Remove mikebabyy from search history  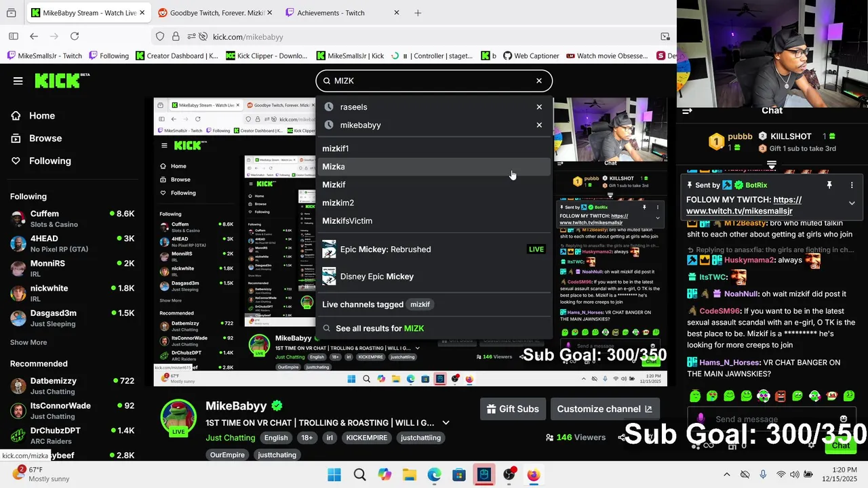click(x=539, y=125)
